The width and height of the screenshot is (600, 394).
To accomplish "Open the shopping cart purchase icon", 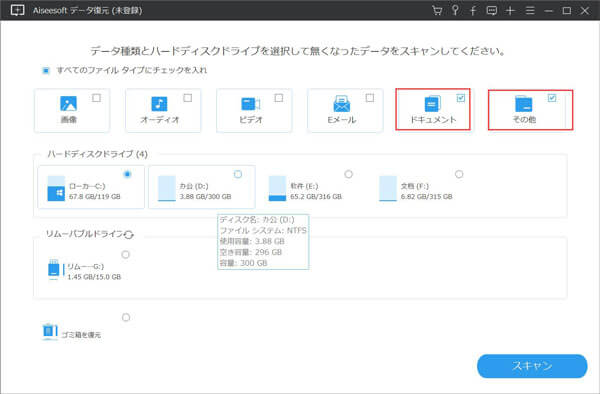I will click(437, 10).
